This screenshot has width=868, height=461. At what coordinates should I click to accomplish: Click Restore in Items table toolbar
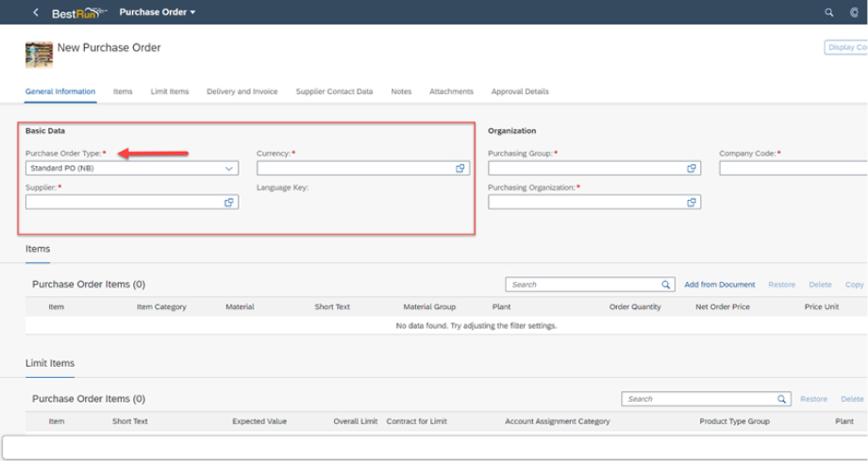tap(781, 285)
